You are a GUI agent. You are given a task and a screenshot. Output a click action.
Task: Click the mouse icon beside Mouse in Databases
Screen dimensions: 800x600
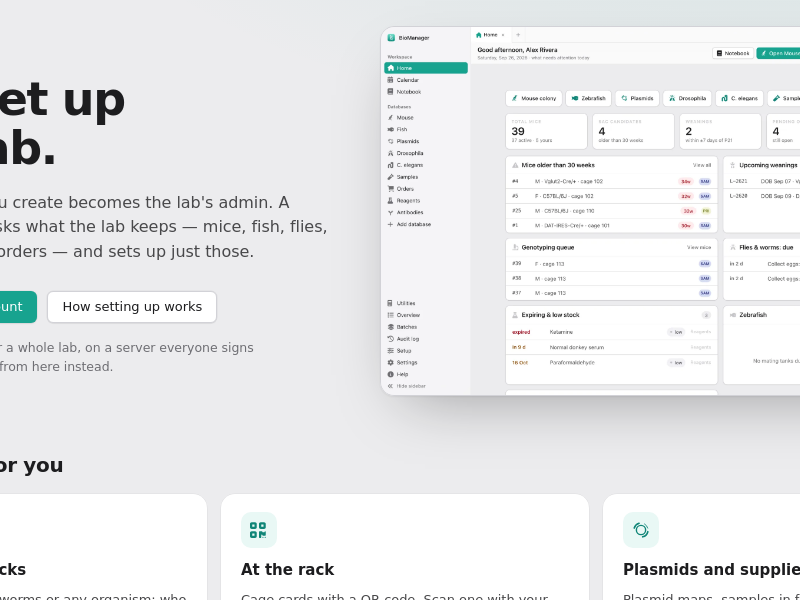click(x=390, y=117)
